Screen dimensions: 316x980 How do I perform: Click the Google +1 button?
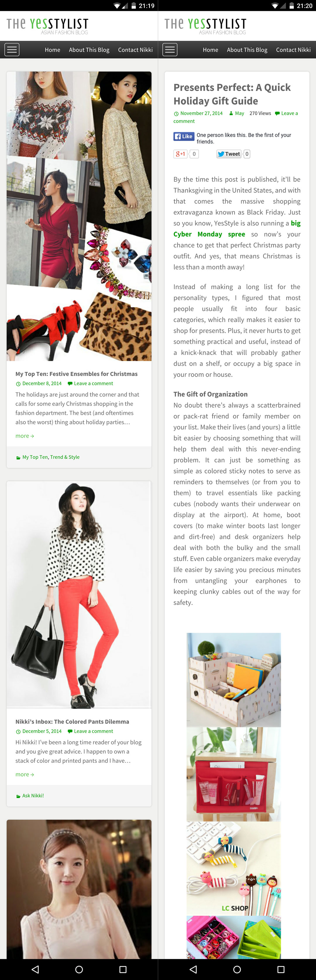click(x=181, y=154)
